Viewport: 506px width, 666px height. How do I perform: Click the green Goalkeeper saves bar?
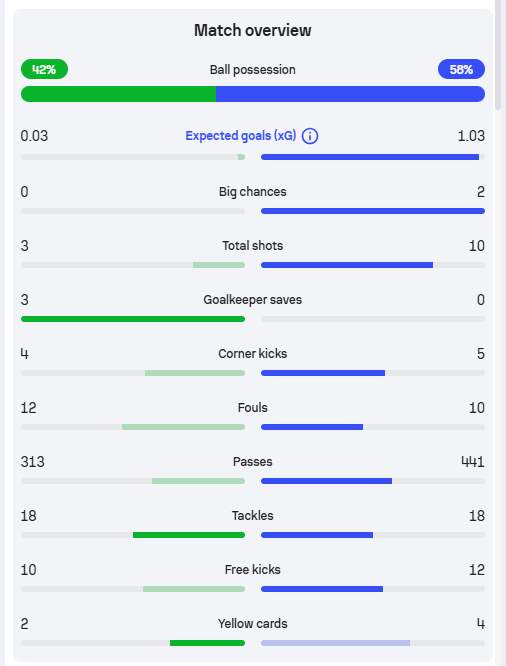click(133, 319)
